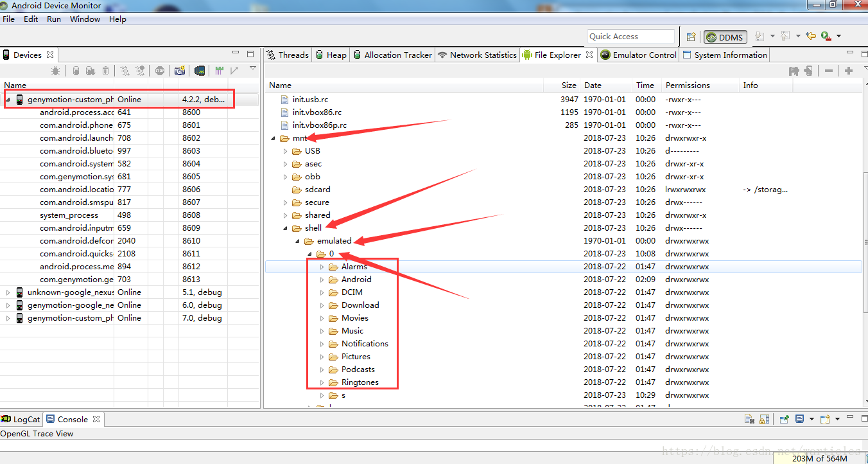868x464 pixels.
Task: Click the Clear Console icon
Action: coord(750,419)
